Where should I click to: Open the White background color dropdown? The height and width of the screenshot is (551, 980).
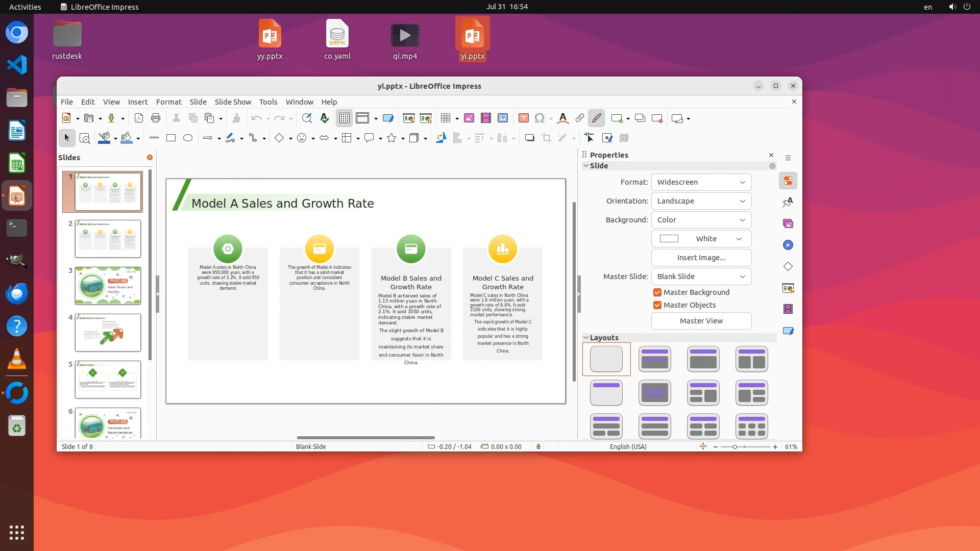[701, 239]
